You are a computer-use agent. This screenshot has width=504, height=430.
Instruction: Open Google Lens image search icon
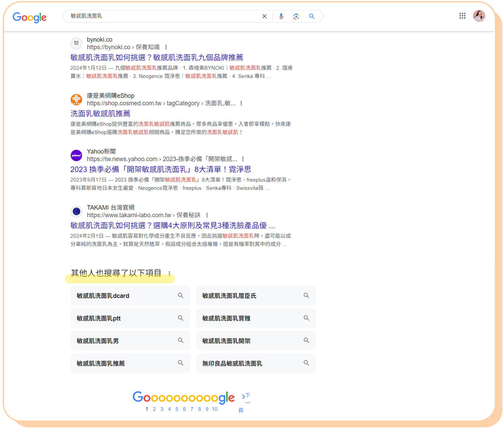coord(296,16)
